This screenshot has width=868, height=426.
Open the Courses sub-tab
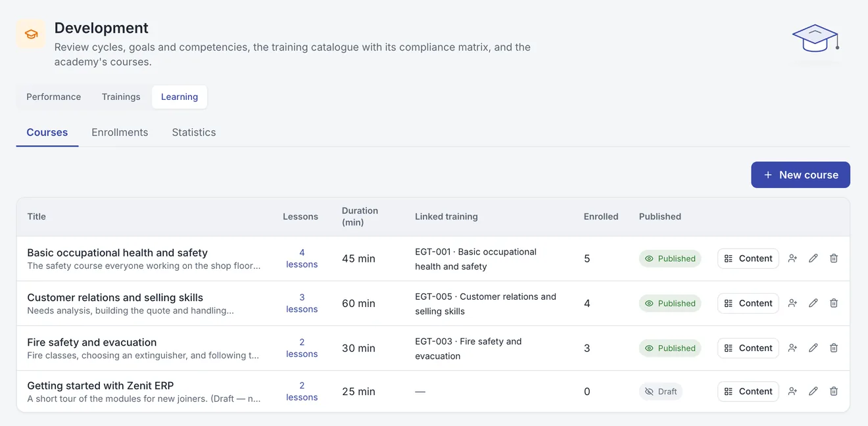point(47,132)
